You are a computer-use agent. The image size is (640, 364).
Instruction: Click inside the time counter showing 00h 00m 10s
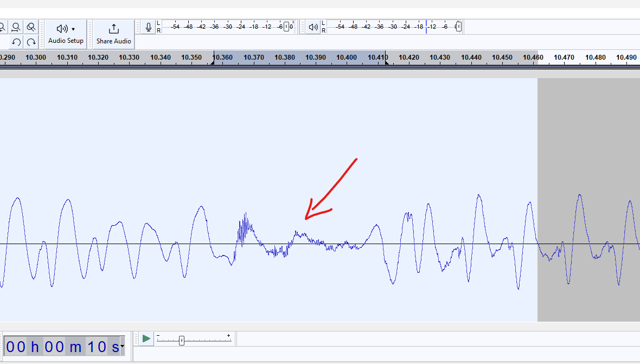tap(60, 346)
